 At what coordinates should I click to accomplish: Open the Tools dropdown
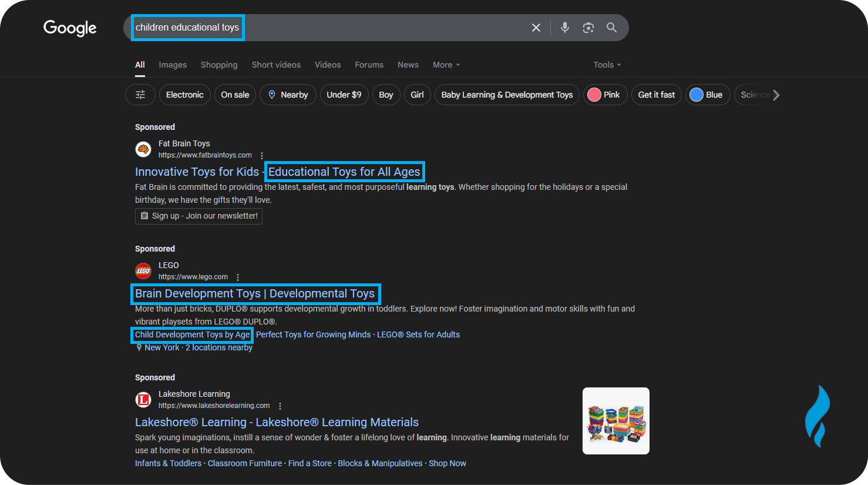point(607,65)
